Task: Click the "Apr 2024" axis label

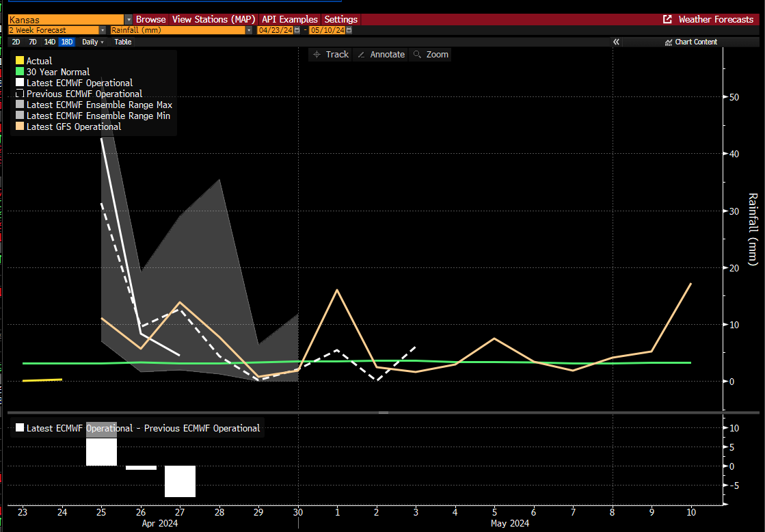Action: click(160, 523)
